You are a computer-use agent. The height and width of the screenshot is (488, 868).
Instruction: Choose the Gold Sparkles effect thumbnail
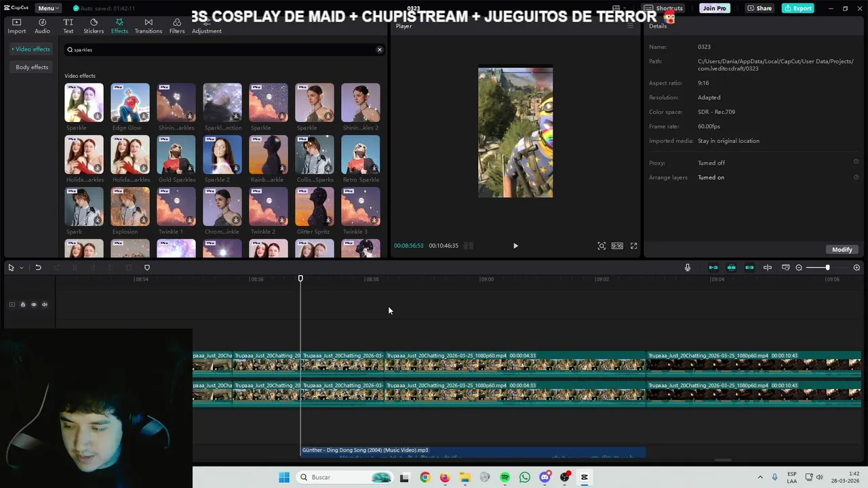(176, 155)
